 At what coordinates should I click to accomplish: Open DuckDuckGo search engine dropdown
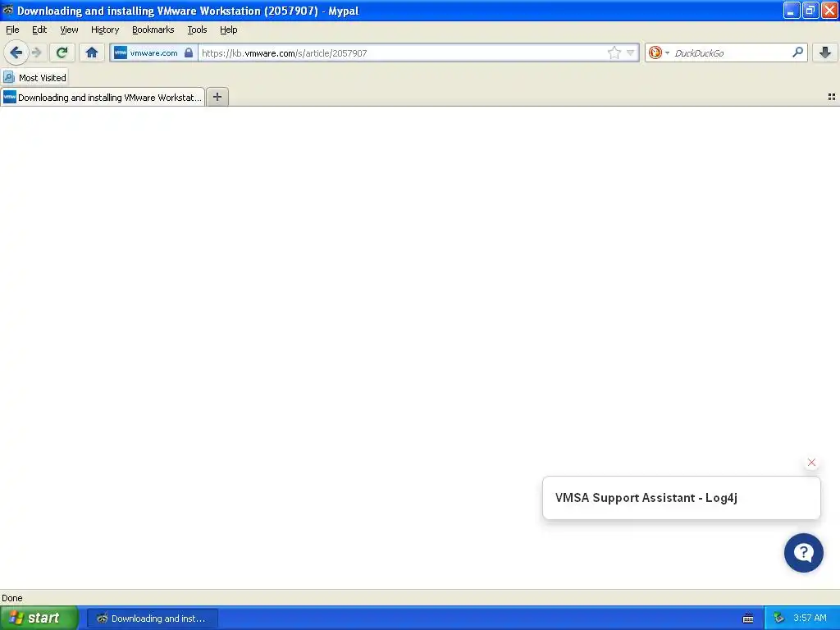659,52
